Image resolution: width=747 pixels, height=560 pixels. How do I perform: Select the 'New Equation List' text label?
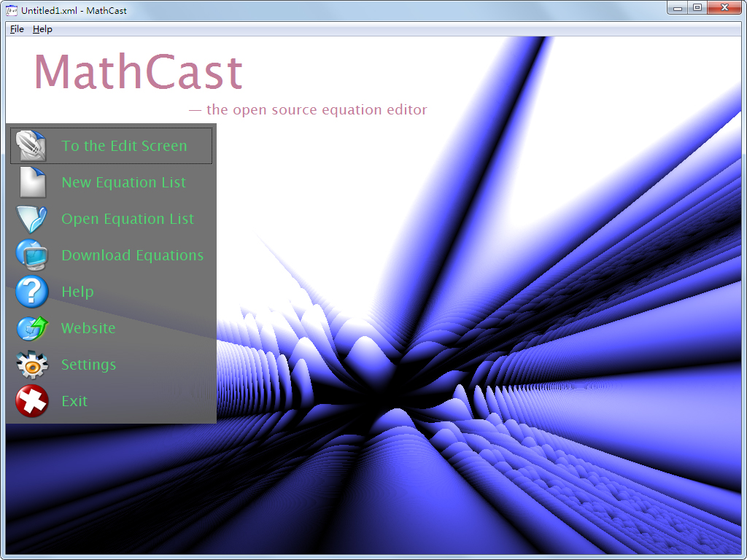click(x=123, y=182)
